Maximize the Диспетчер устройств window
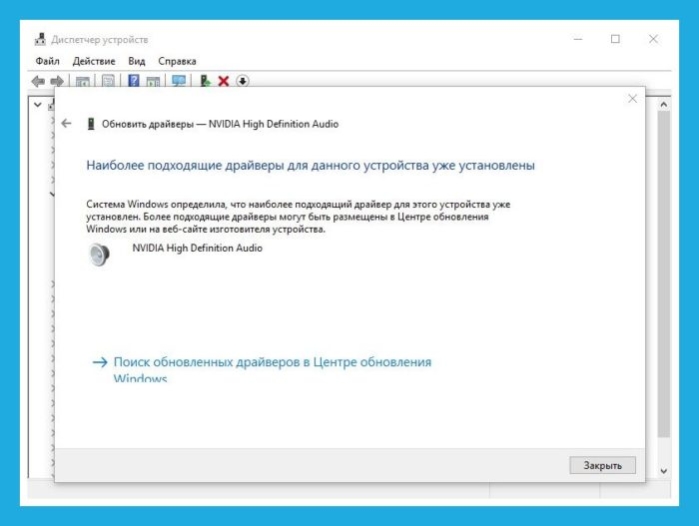 pyautogui.click(x=615, y=39)
